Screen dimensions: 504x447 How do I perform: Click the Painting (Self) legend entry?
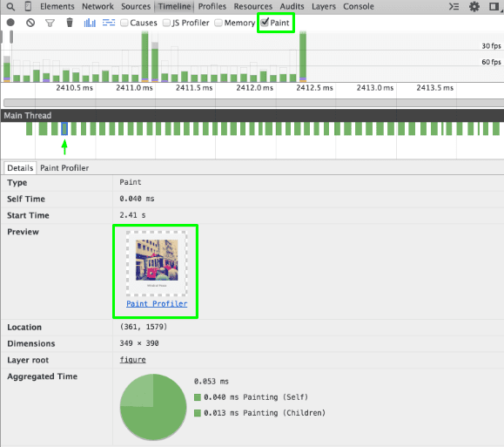252,397
